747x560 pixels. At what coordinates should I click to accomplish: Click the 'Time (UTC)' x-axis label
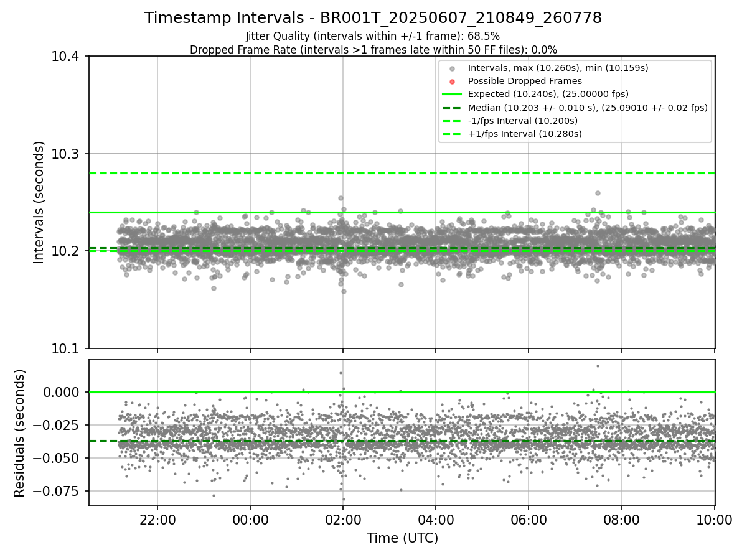click(402, 538)
